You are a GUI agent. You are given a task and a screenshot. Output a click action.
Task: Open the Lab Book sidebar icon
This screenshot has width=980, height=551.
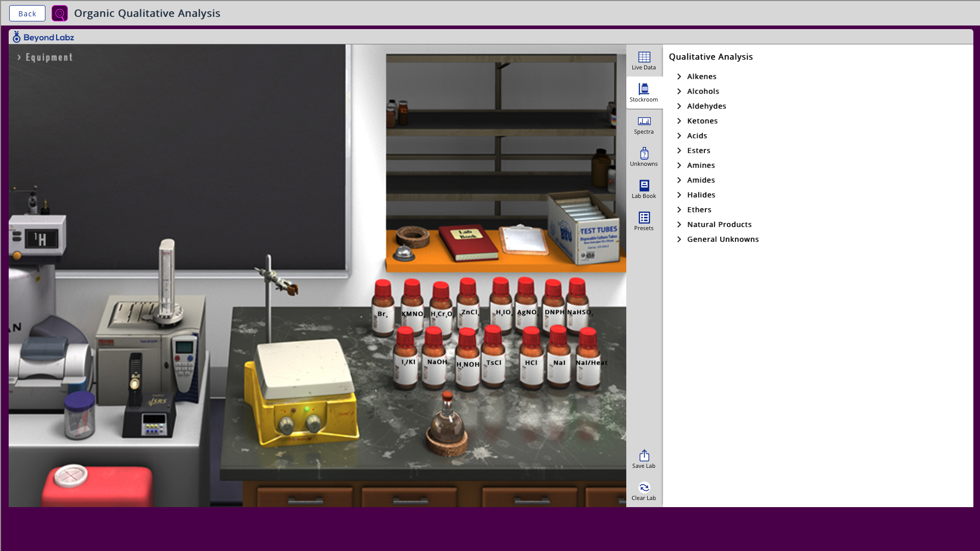(644, 189)
